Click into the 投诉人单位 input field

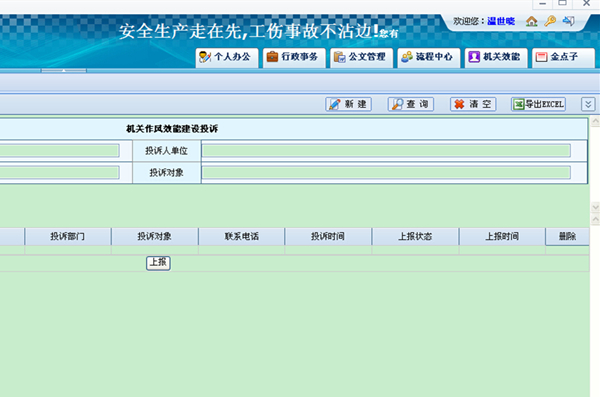(386, 151)
